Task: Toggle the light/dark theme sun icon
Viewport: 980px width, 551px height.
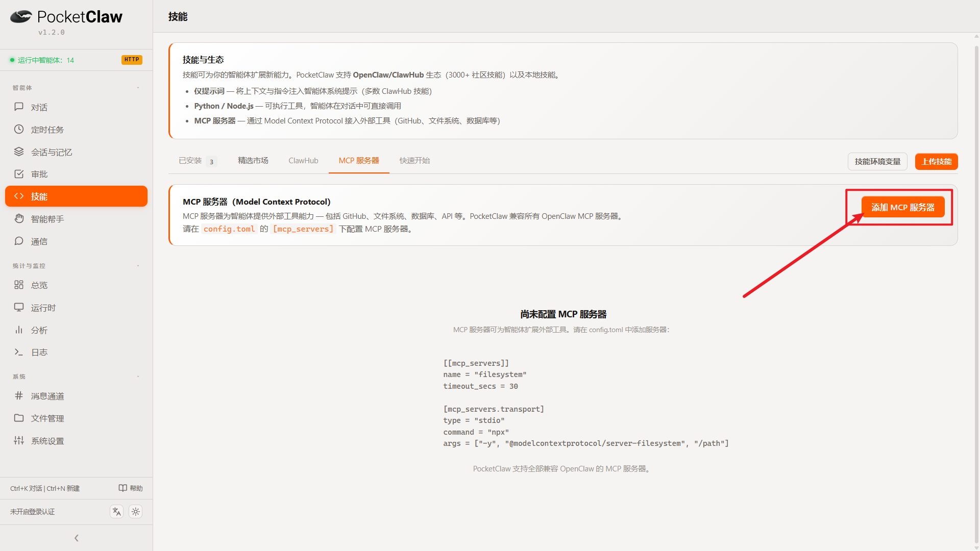Action: pos(135,512)
